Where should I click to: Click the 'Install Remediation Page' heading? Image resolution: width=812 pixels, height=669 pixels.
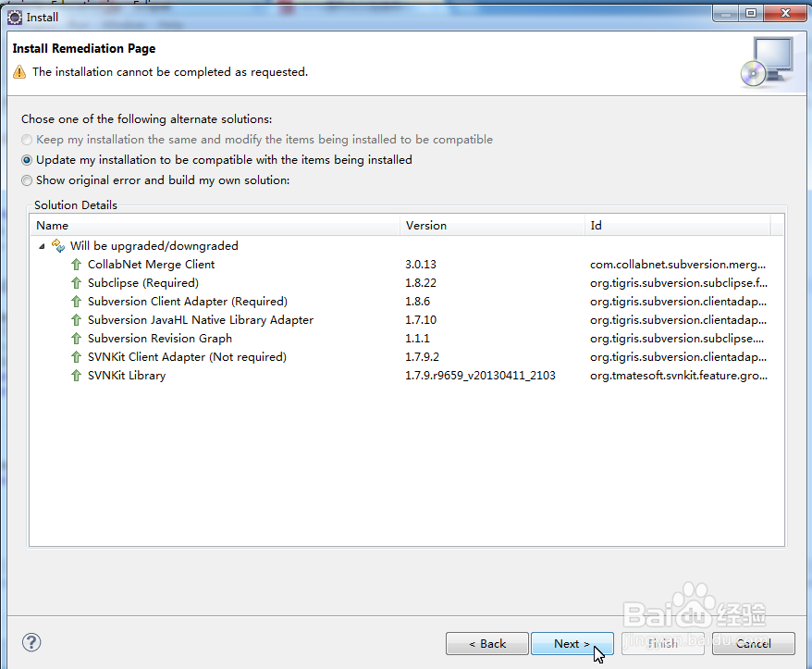click(x=84, y=48)
